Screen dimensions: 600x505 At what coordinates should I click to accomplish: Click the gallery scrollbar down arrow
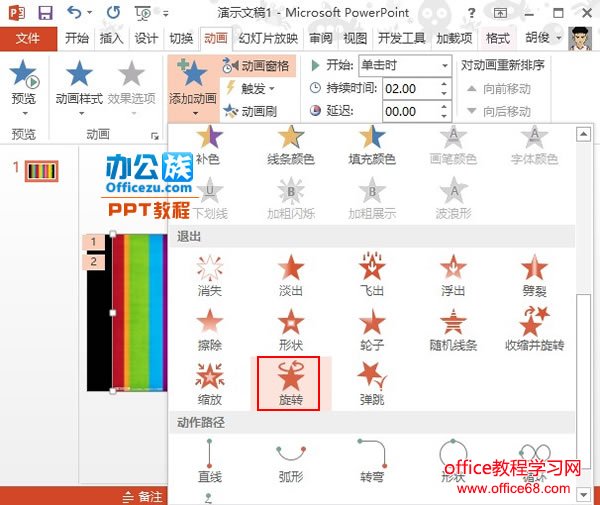coord(584,495)
